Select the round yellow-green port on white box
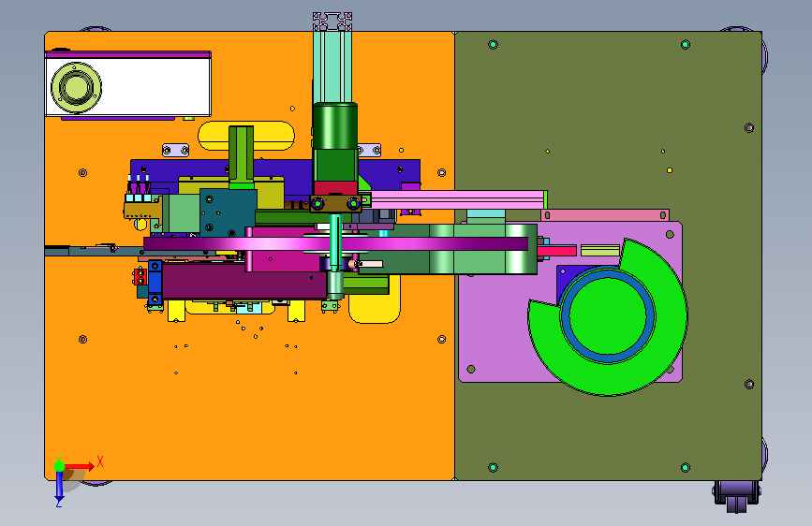812x526 pixels. point(76,87)
